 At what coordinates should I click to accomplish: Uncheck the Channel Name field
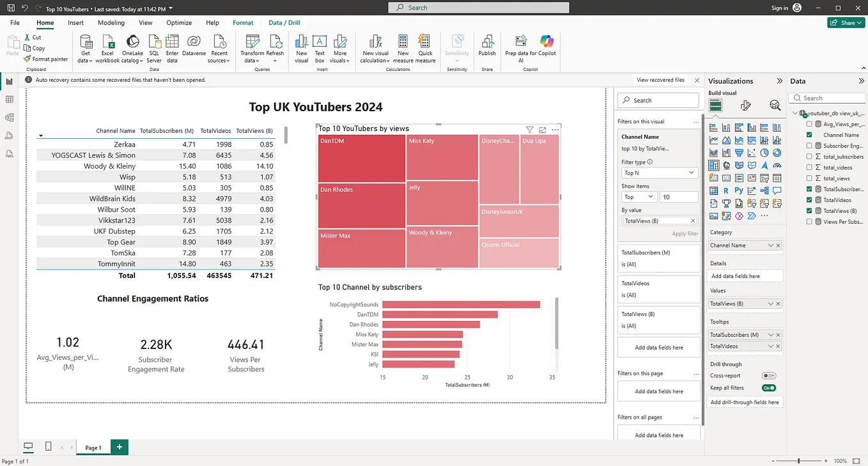pos(810,135)
